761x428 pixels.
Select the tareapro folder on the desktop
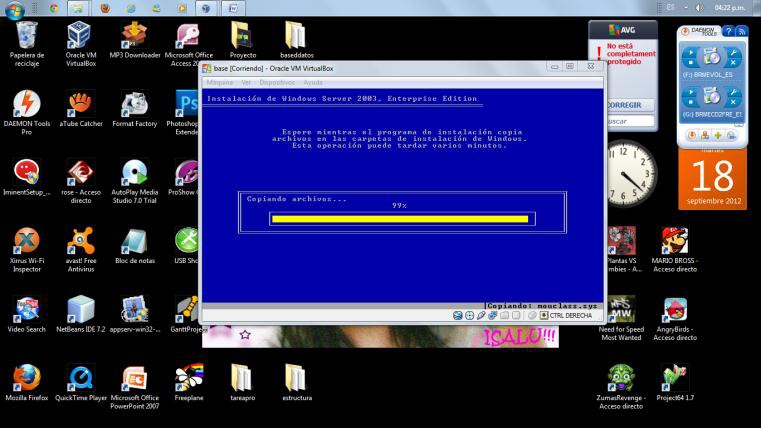click(x=243, y=383)
